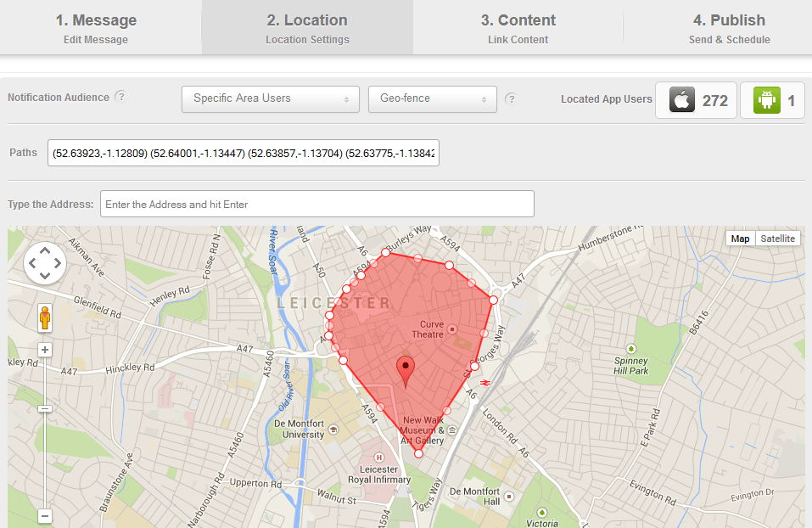Expand the Geo-fence dropdown
This screenshot has width=812, height=528.
432,98
